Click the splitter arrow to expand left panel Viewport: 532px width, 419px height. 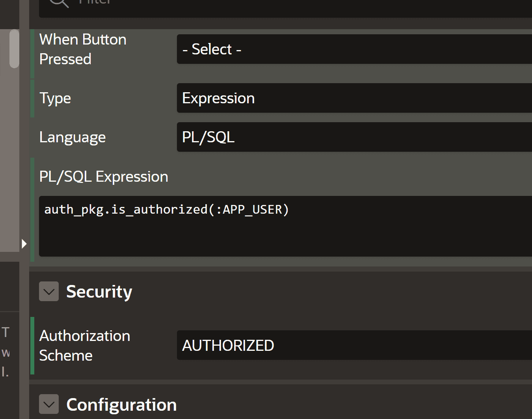click(x=24, y=243)
